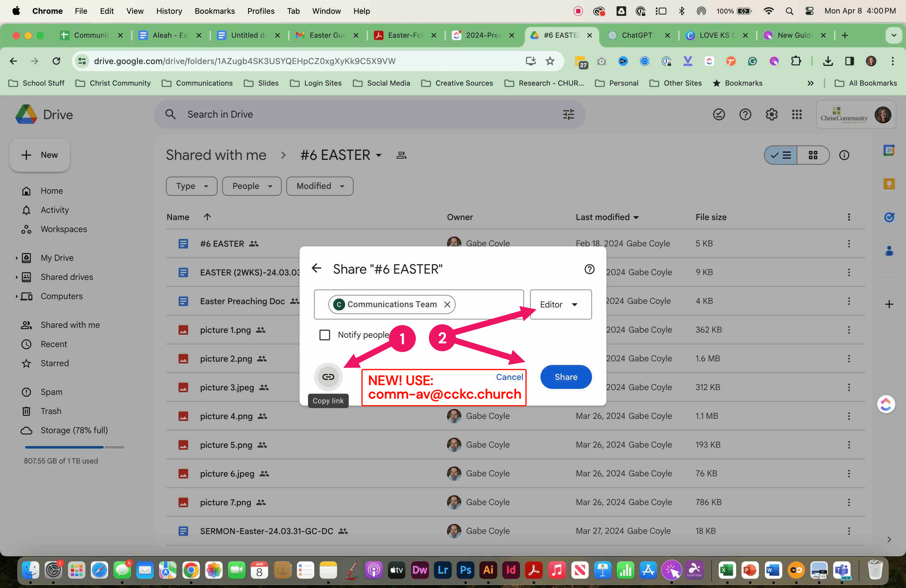Open more actions for picture 4.png row
This screenshot has width=906, height=588.
849,416
